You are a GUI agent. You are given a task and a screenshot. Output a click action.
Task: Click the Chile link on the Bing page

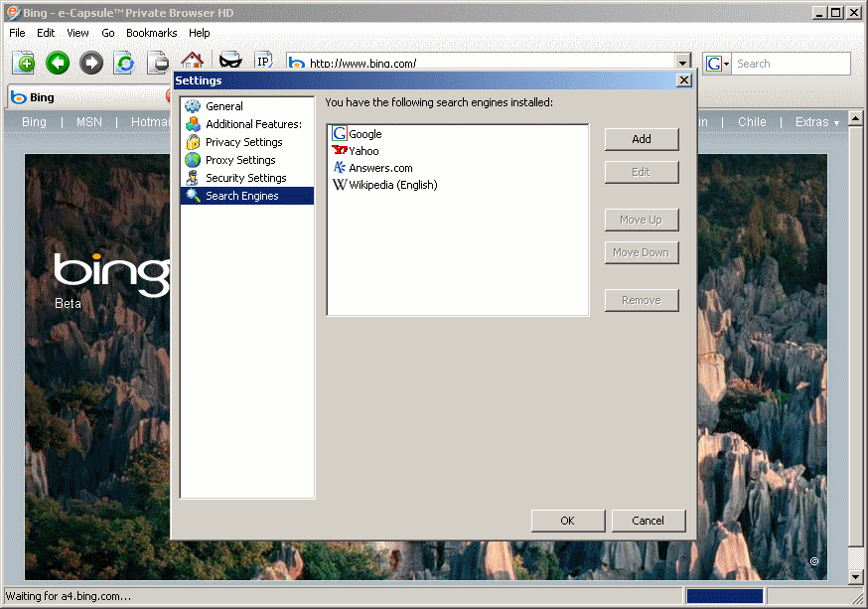[x=752, y=122]
